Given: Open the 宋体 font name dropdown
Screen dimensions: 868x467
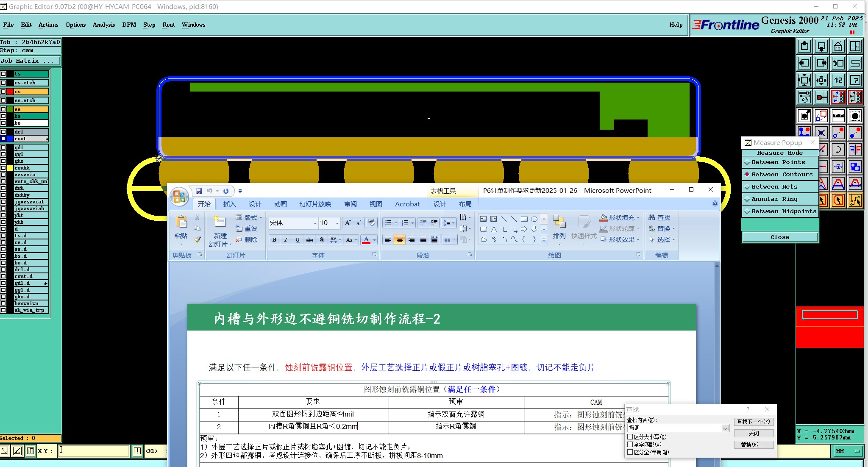Looking at the screenshot, I should (x=314, y=223).
